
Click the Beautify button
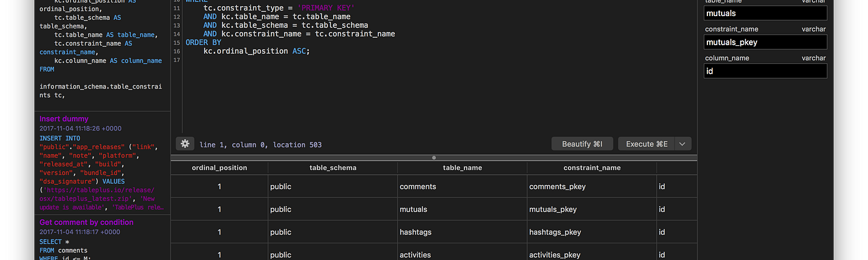coord(582,144)
